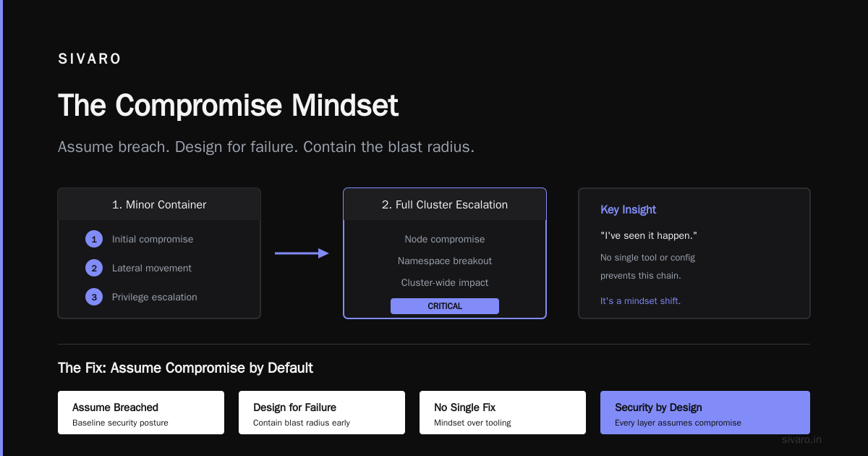Viewport: 868px width, 456px height.
Task: Click the Privilege escalation item
Action: pos(155,297)
